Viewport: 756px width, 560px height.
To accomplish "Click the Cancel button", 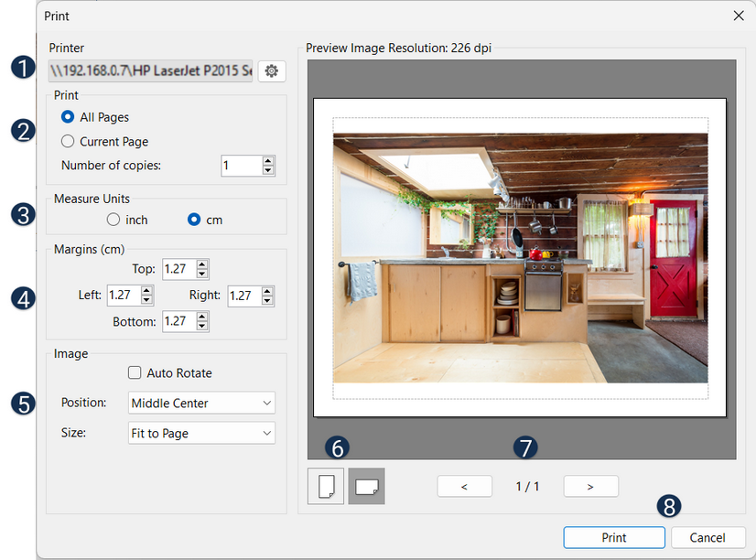I will tap(707, 537).
